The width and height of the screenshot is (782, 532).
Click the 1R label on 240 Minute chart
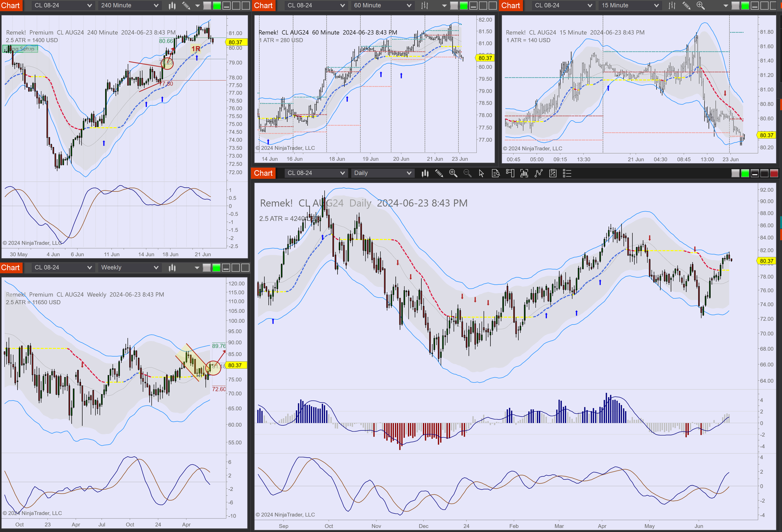point(196,49)
